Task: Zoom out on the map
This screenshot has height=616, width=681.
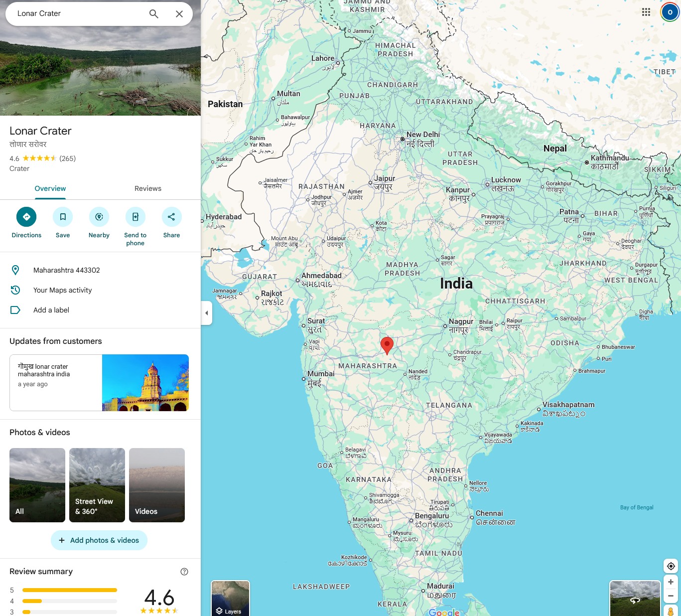Action: (x=671, y=596)
